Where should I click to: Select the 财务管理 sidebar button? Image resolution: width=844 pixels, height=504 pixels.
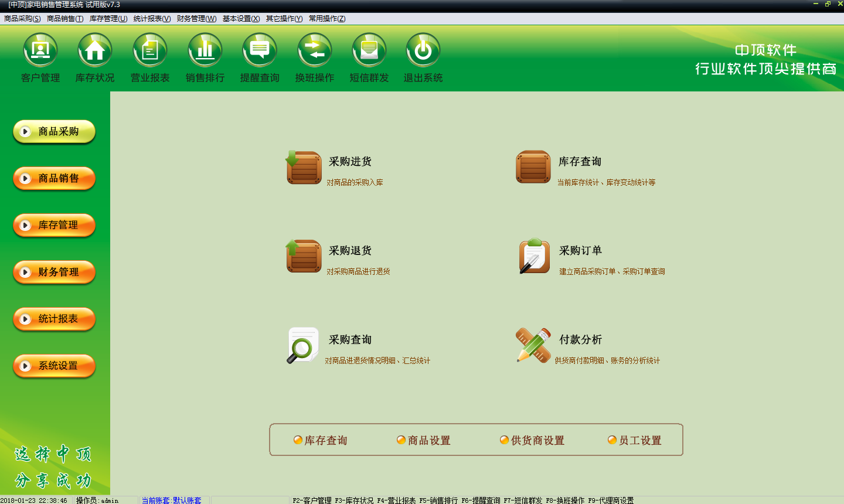click(x=54, y=273)
